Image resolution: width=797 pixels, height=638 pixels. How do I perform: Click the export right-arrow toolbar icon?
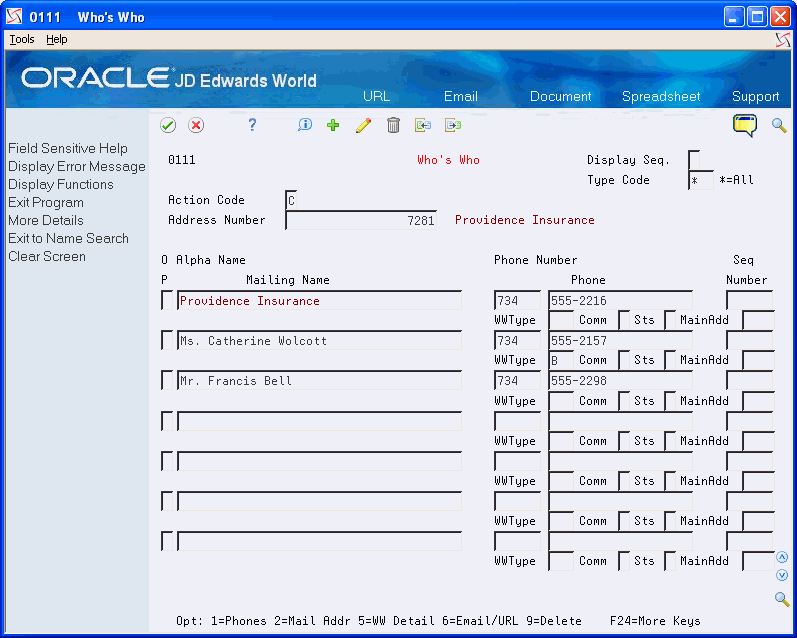click(x=453, y=125)
